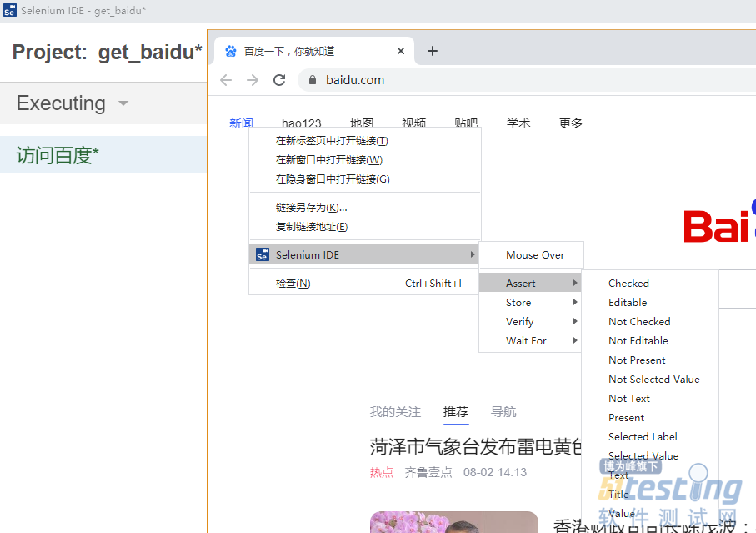Select Assert Not Checked option
The width and height of the screenshot is (756, 533).
point(650,322)
